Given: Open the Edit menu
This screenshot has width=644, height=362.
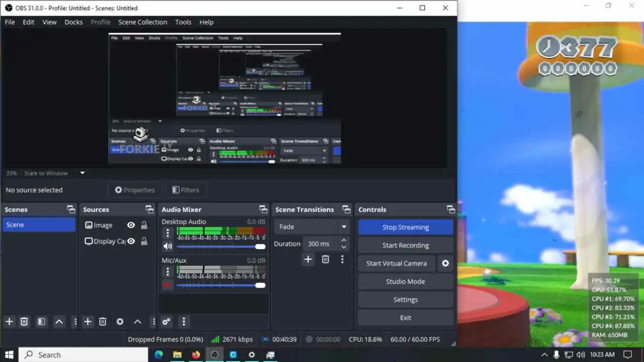Looking at the screenshot, I should [29, 22].
